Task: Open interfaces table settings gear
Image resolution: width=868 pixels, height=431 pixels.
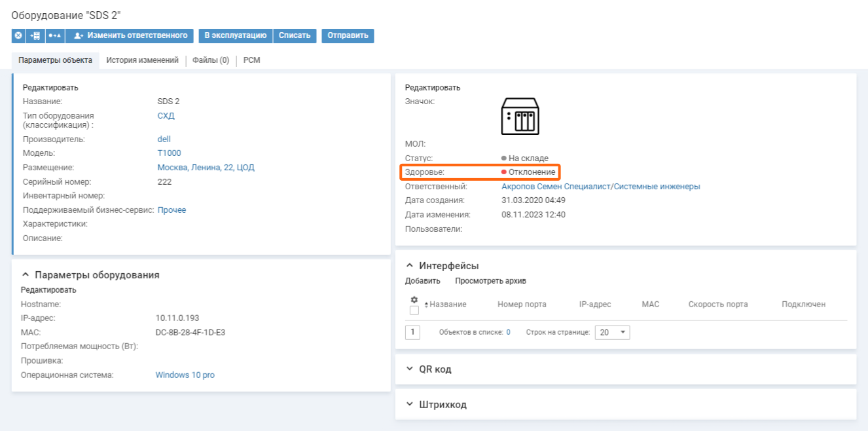Action: (414, 299)
